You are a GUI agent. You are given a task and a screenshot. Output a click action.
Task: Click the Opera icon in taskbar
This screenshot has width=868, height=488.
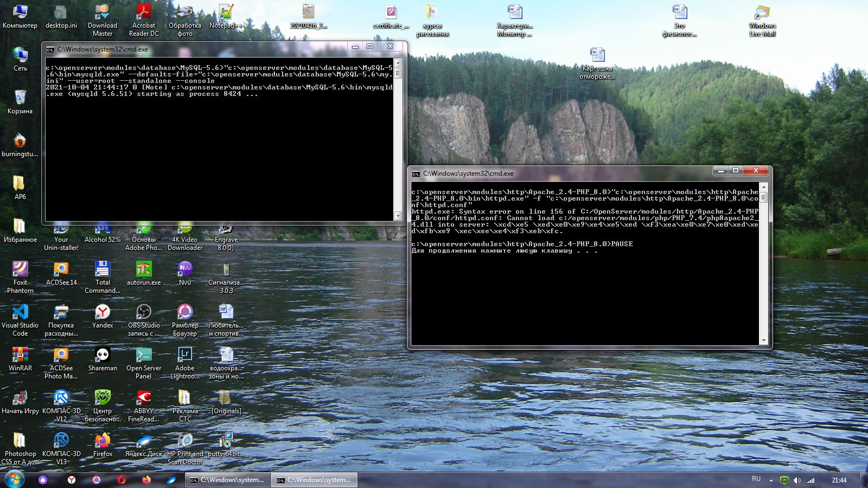point(122,480)
